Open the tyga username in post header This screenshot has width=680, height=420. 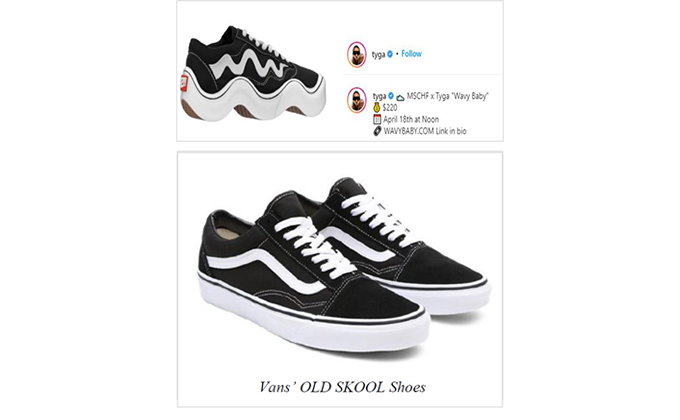pyautogui.click(x=379, y=55)
